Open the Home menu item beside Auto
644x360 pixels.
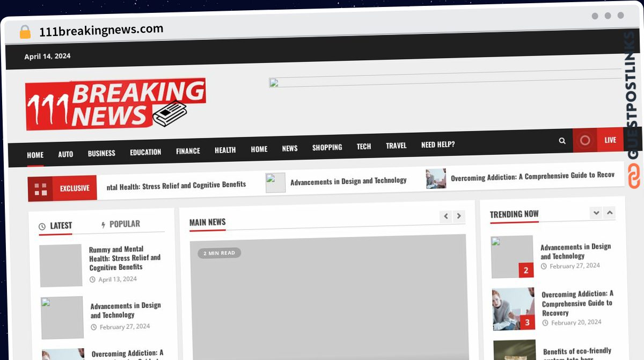pyautogui.click(x=35, y=155)
